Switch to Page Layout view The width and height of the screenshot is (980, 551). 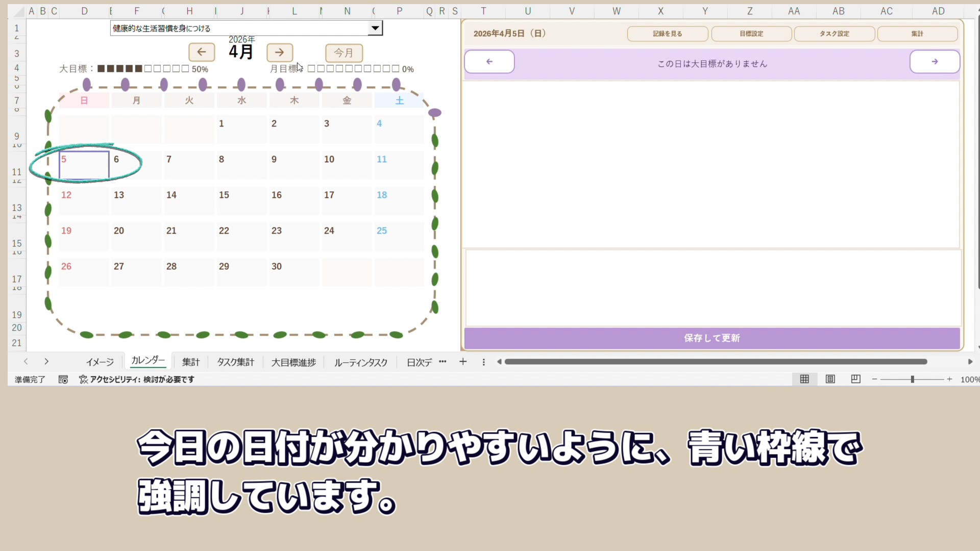point(830,379)
